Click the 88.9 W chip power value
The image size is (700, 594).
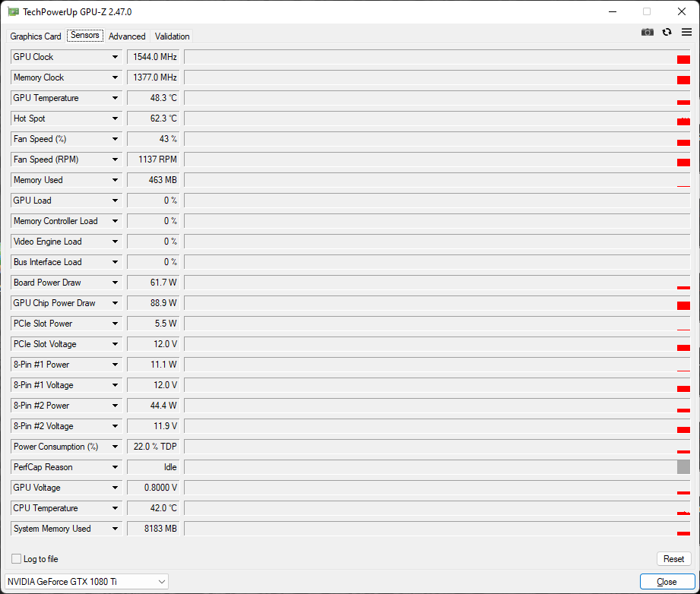(153, 303)
